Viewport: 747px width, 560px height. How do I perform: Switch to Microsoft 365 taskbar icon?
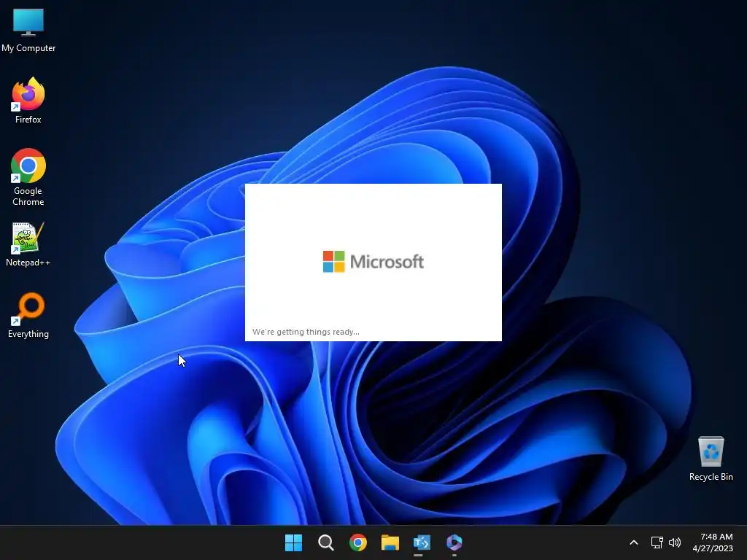tap(454, 542)
